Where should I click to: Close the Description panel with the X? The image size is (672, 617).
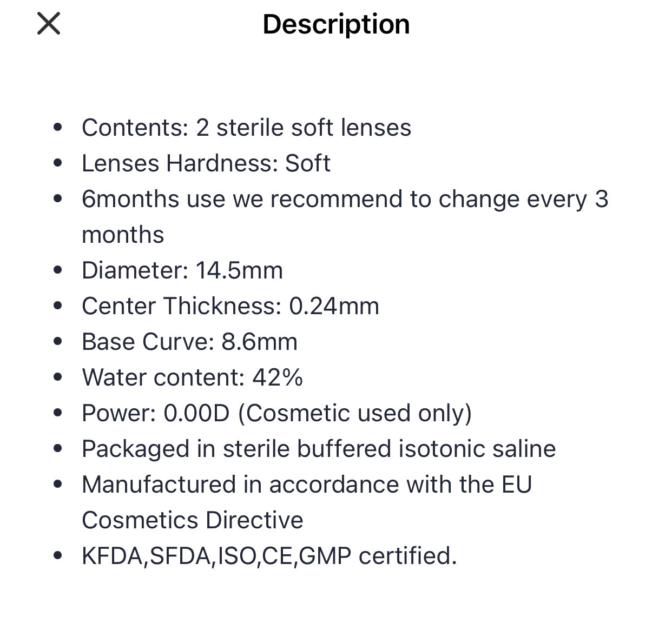(49, 24)
